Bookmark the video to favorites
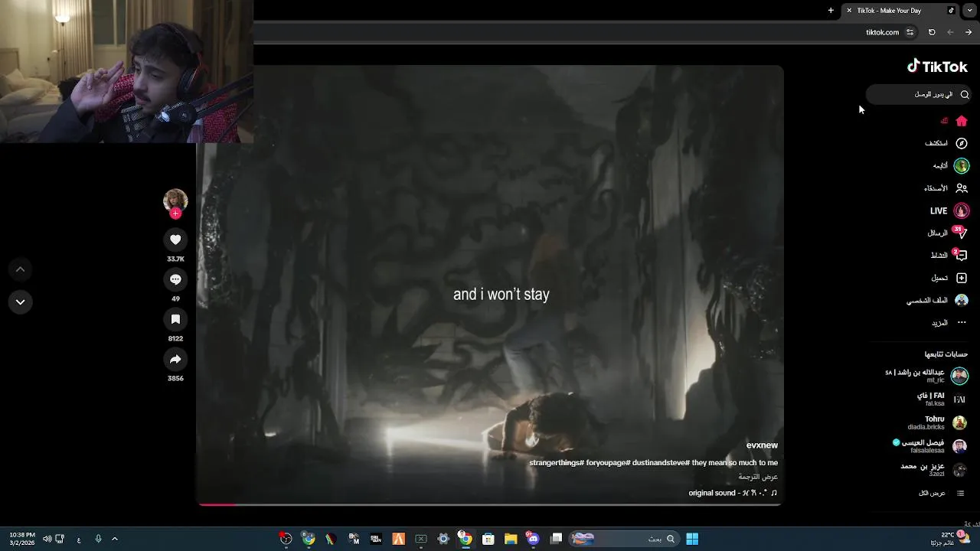 coord(175,319)
